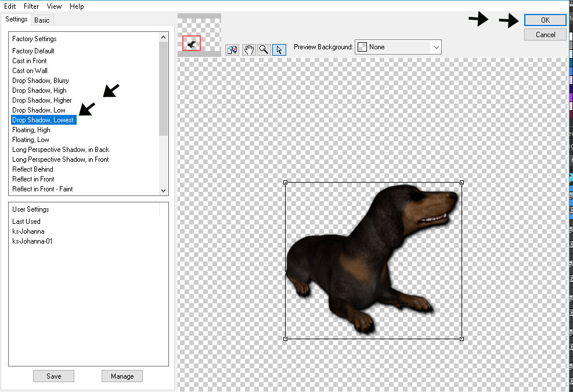Click the factory settings list's up arrow

163,37
